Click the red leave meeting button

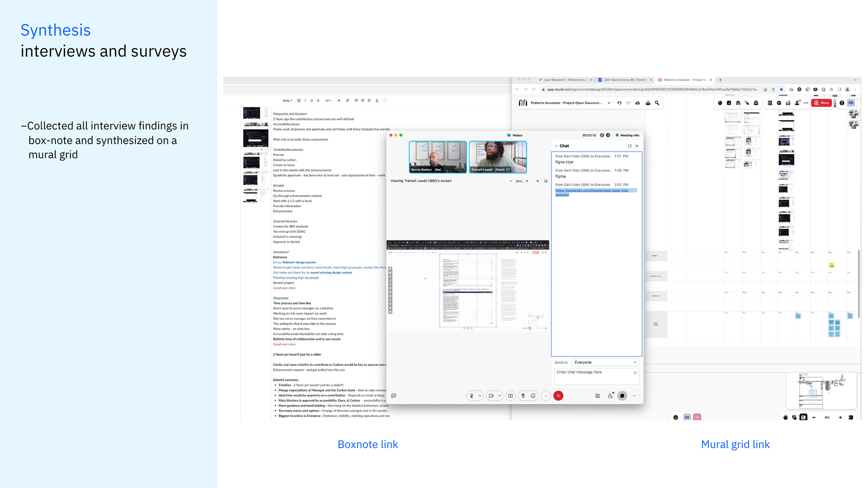(x=558, y=396)
